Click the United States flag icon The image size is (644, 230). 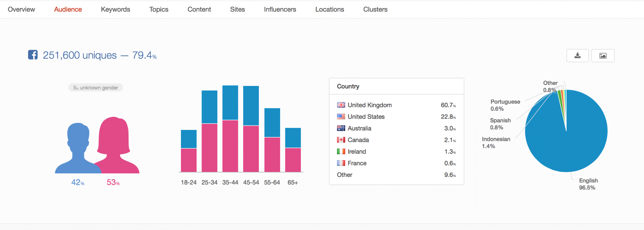click(341, 117)
